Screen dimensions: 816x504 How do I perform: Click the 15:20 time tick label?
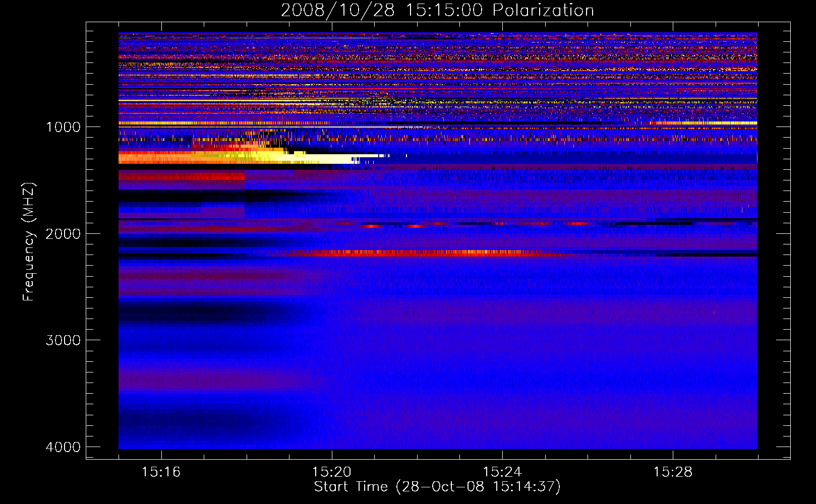click(x=331, y=472)
